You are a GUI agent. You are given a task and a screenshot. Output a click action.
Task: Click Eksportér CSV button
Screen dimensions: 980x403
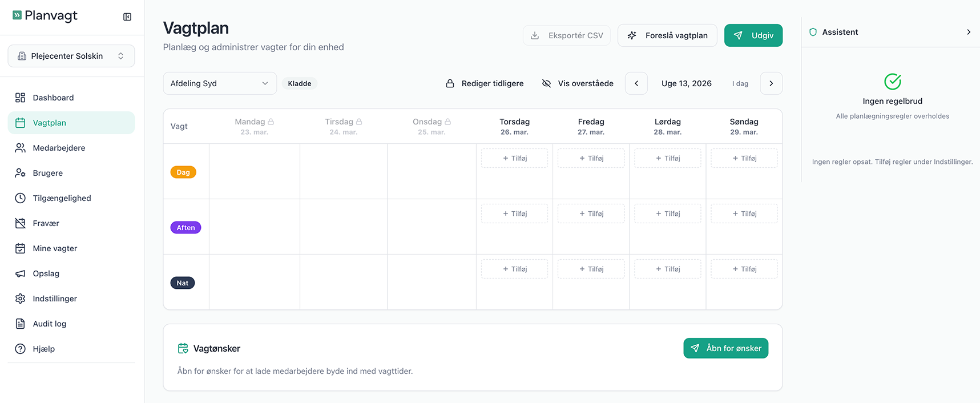coord(567,35)
